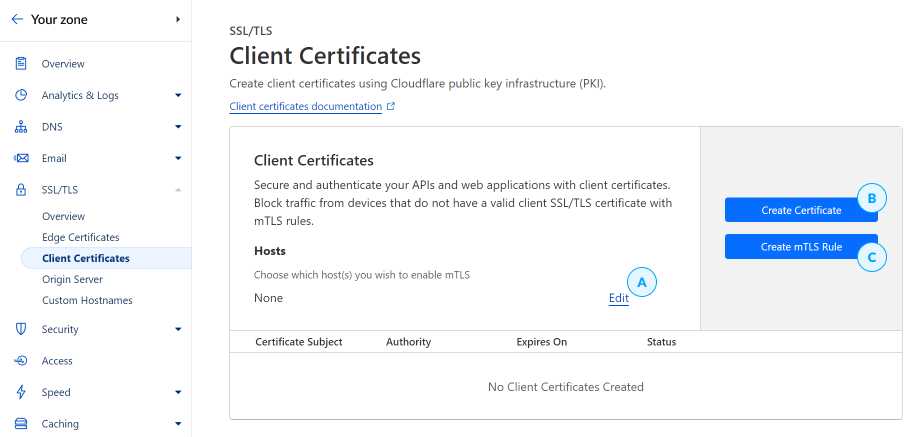Go to Origin Server page

(x=72, y=279)
